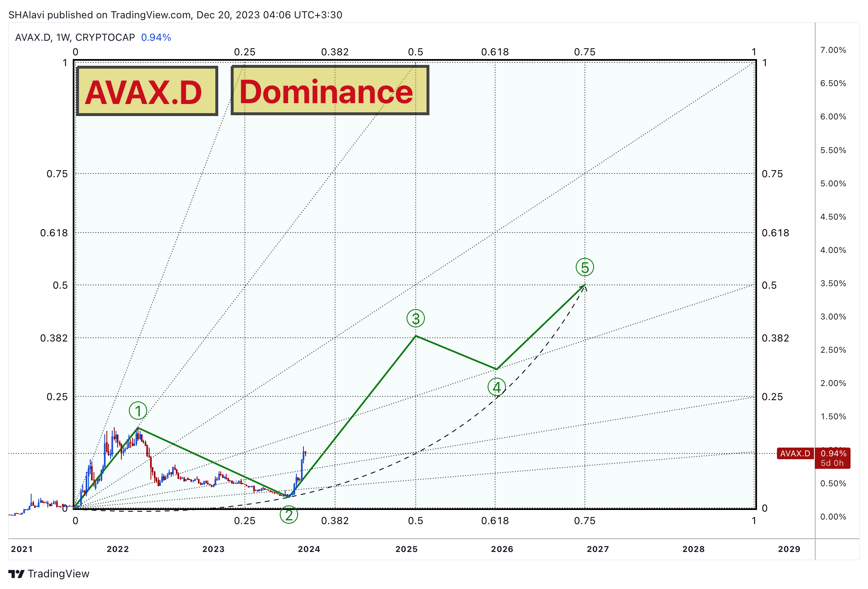The width and height of the screenshot is (868, 589).
Task: Click the 2025 label on the time axis
Action: tap(407, 549)
